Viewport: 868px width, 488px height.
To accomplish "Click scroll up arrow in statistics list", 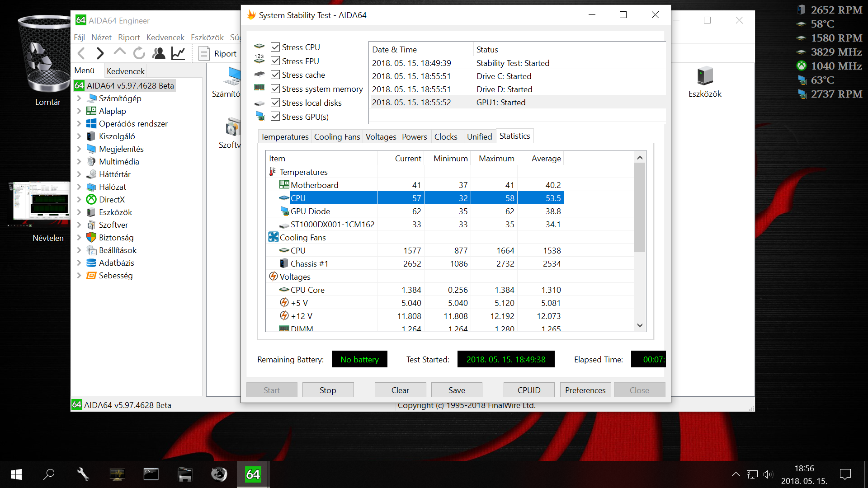I will pyautogui.click(x=640, y=157).
